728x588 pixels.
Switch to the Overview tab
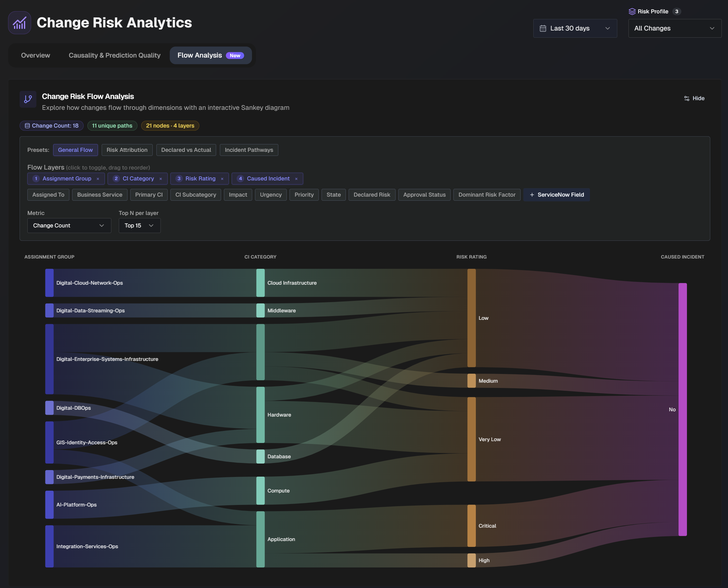click(x=35, y=55)
